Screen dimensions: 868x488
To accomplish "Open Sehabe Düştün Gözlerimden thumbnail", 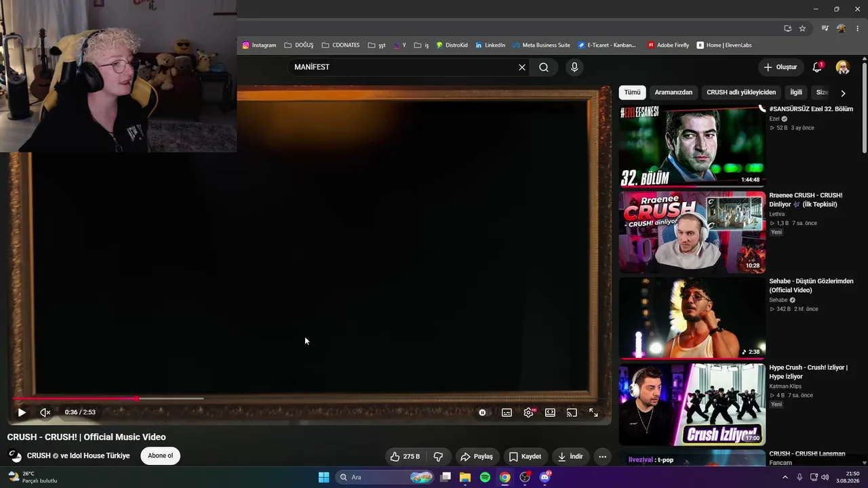I will tap(692, 319).
